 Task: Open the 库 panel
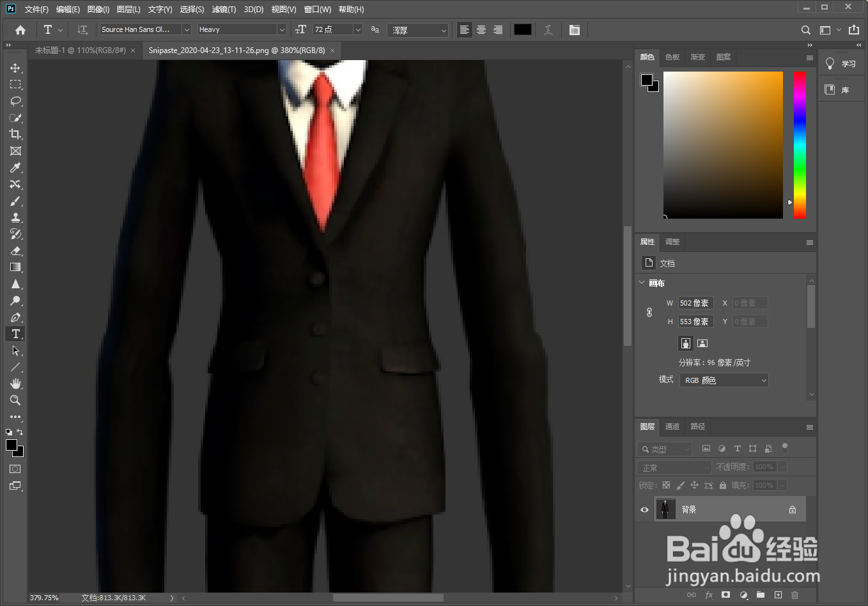(841, 90)
